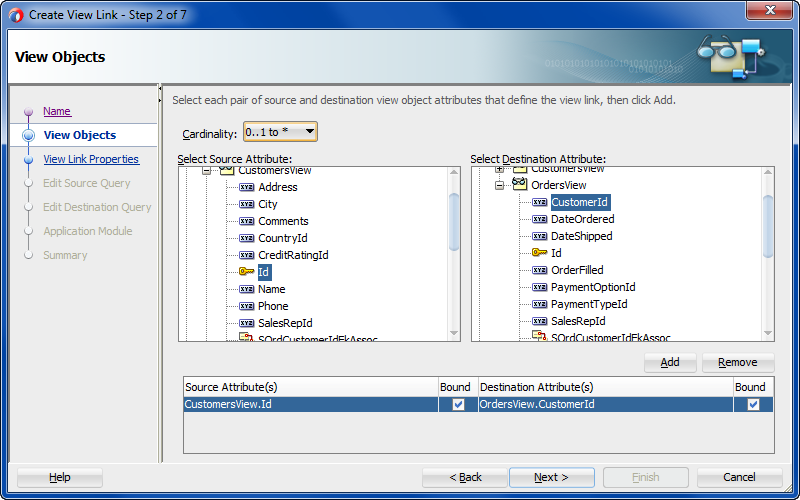Select Phone in source attribute tree
The height and width of the screenshot is (500, 800).
coord(273,306)
